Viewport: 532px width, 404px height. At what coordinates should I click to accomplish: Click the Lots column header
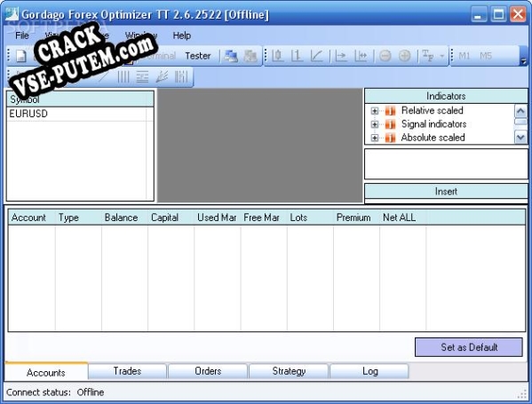[x=311, y=218]
